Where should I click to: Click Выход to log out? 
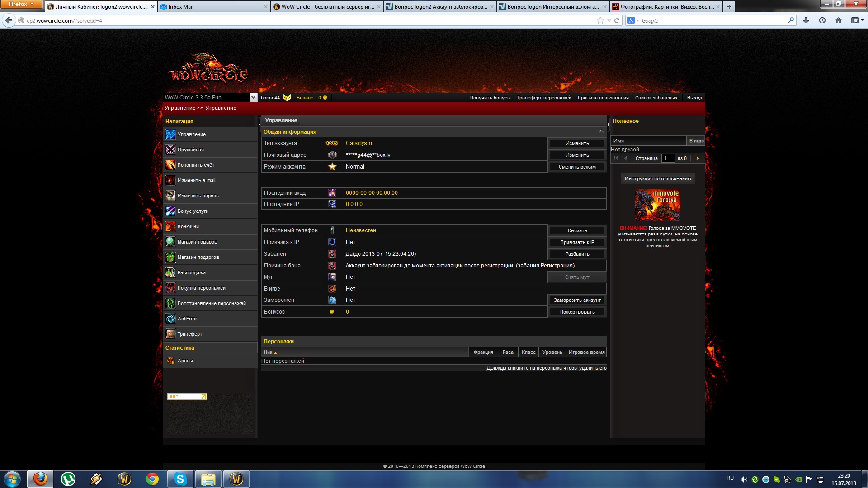694,98
